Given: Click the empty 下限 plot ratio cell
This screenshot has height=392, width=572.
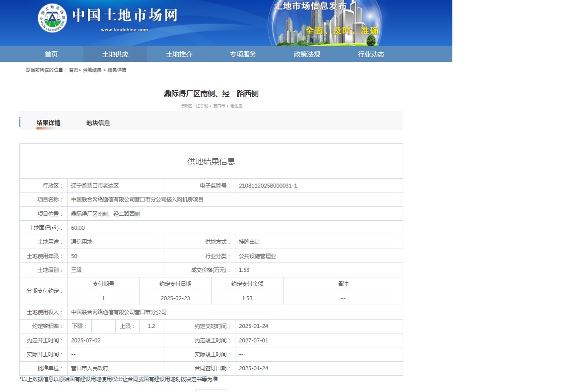Looking at the screenshot, I should pyautogui.click(x=103, y=326).
